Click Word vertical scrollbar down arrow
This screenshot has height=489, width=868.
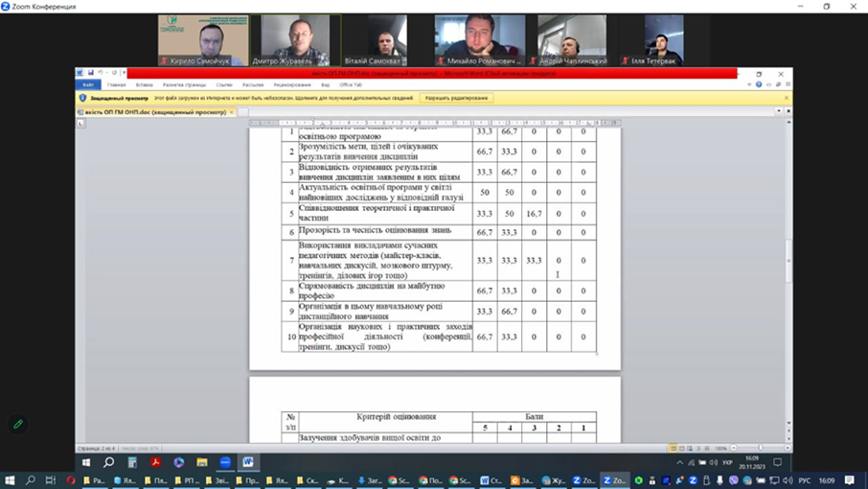788,424
